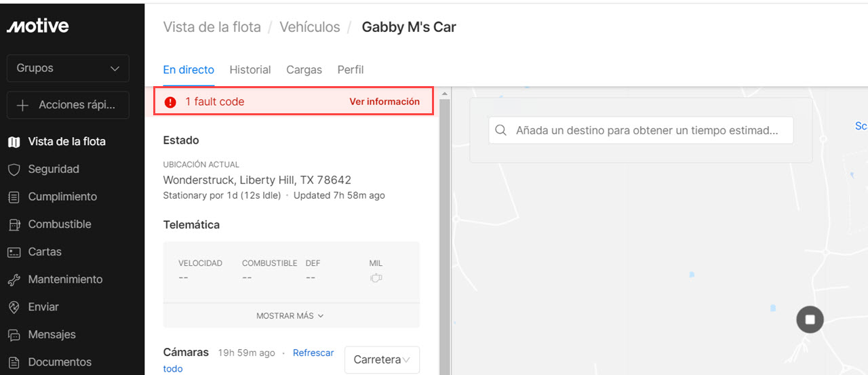Screen dimensions: 868x375
Task: Select the En directo tab
Action: (189, 70)
